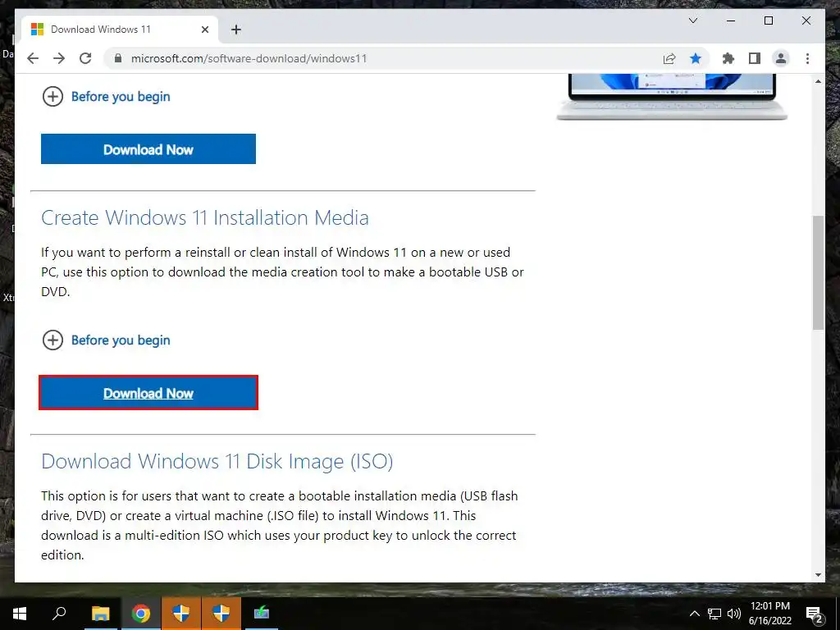Screen dimensions: 840x630
Task: Open the Chrome profile avatar
Action: click(781, 58)
